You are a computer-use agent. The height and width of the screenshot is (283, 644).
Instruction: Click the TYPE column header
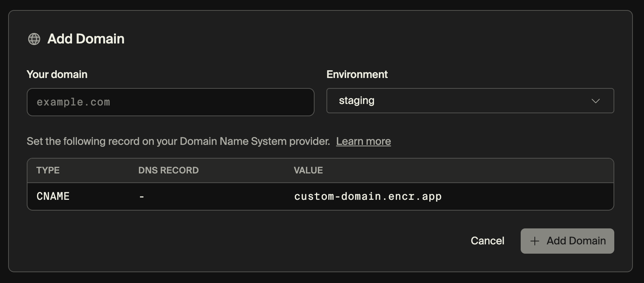tap(48, 170)
